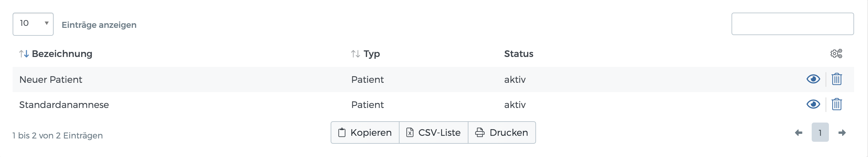Viewport: 868px width, 157px height.
Task: Export the table via CSV-Liste button
Action: point(433,133)
